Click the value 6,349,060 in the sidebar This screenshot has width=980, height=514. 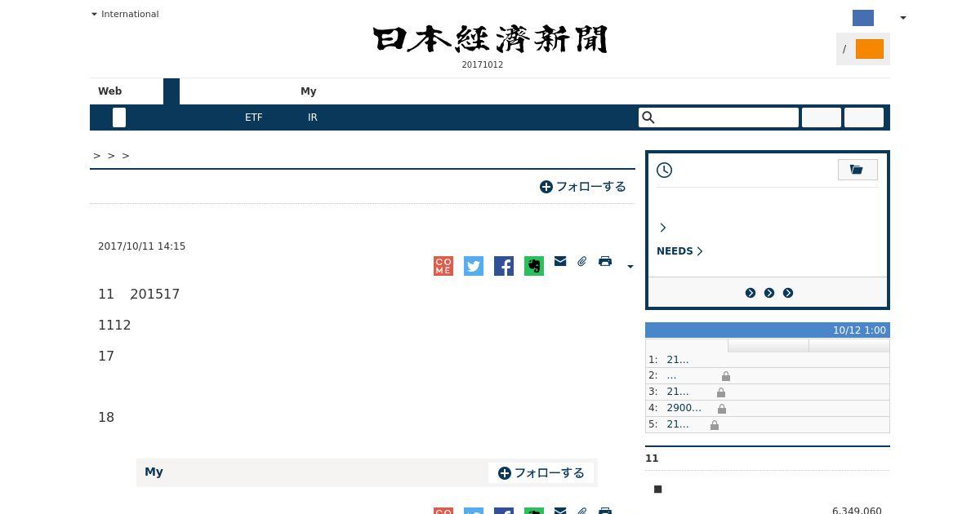(857, 511)
